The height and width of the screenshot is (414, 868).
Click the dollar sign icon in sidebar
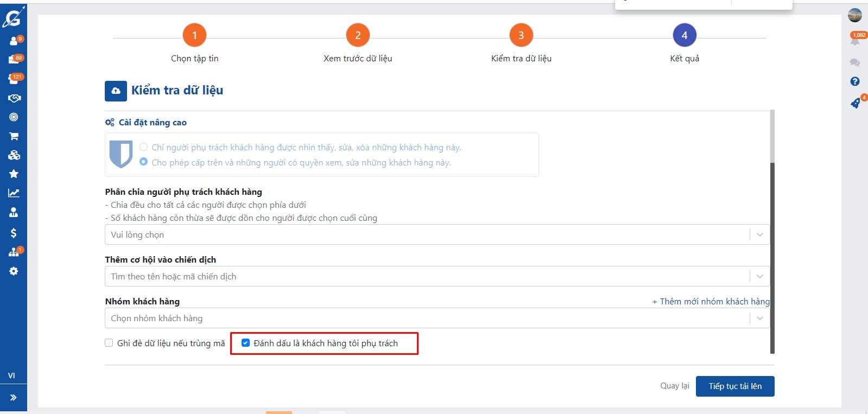14,233
